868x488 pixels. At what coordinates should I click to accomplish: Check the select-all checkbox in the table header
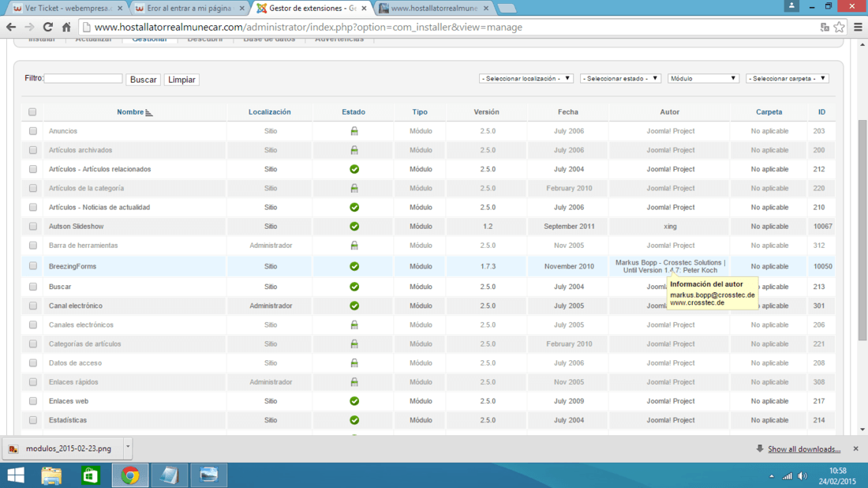(32, 112)
